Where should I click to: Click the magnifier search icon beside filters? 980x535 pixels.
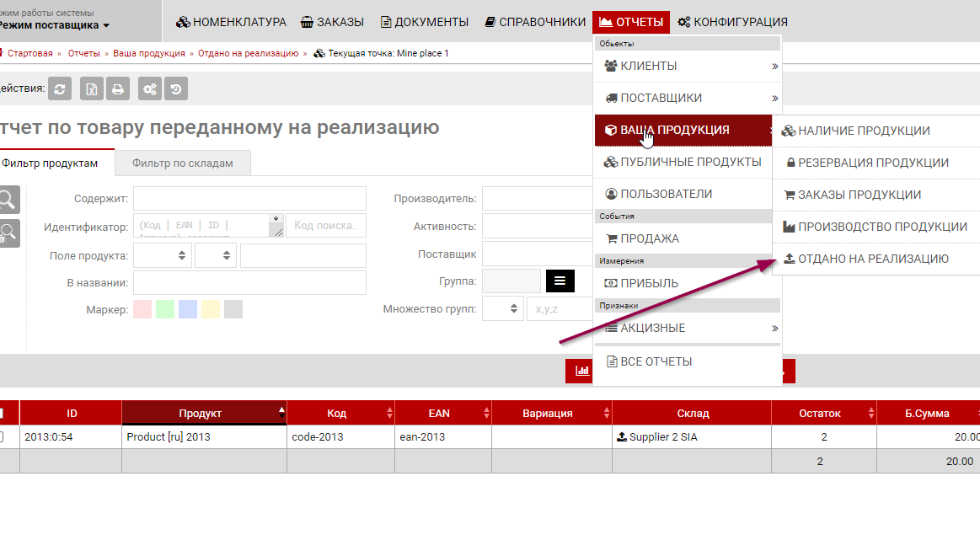click(x=7, y=200)
